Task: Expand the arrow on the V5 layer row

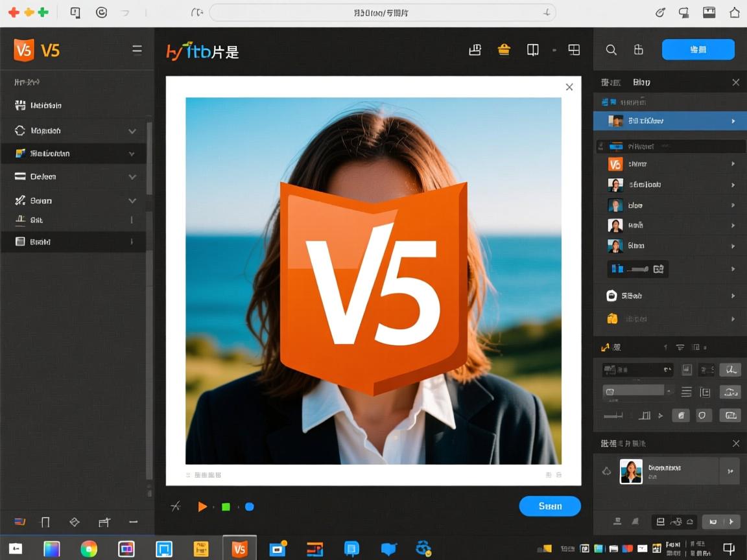Action: point(733,165)
